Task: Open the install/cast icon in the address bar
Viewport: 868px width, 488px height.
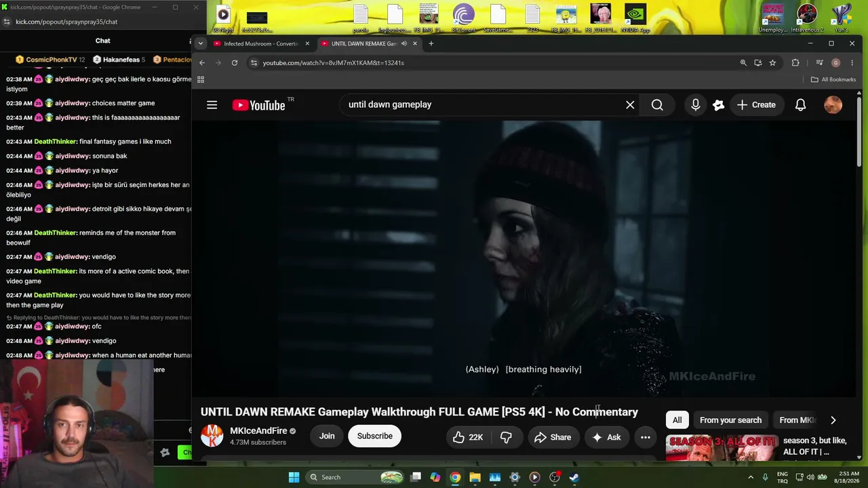Action: click(758, 63)
